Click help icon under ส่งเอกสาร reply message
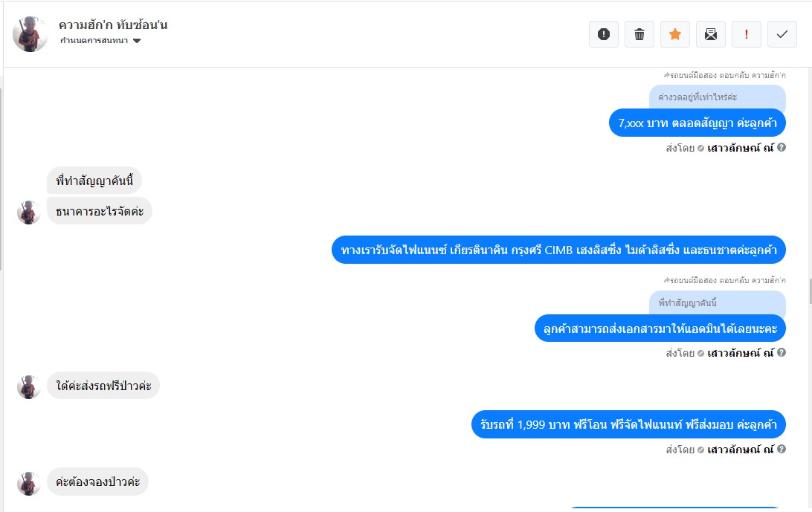Screen dimensions: 812x512 (x=782, y=352)
